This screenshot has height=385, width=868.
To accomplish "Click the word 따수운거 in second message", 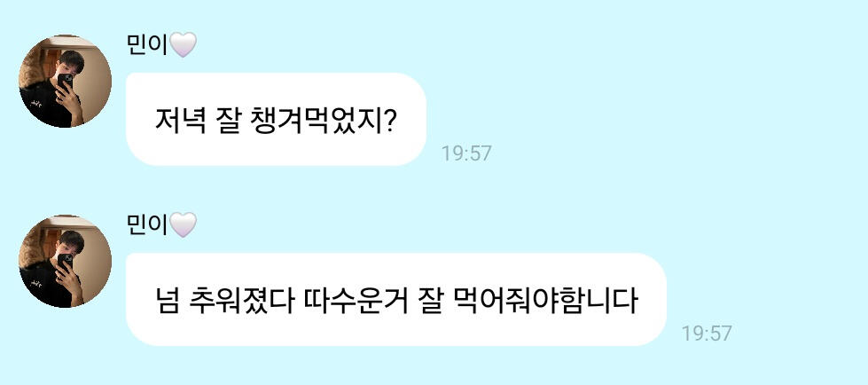I will (353, 301).
